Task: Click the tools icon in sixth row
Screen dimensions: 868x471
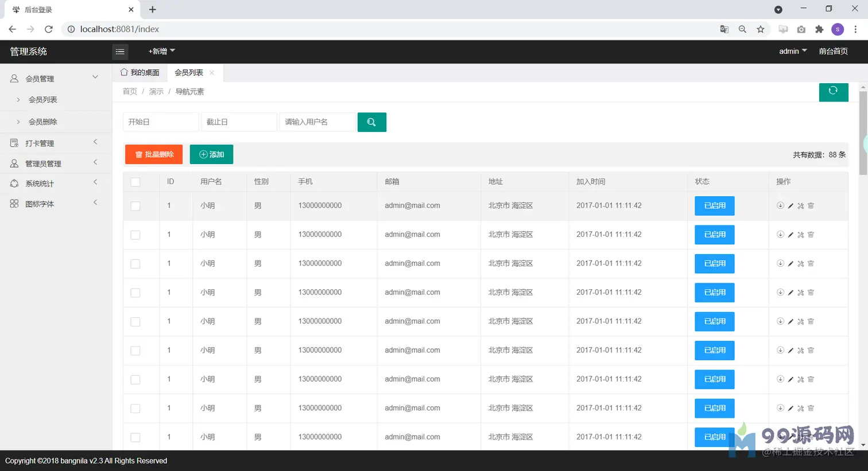Action: [x=801, y=351]
